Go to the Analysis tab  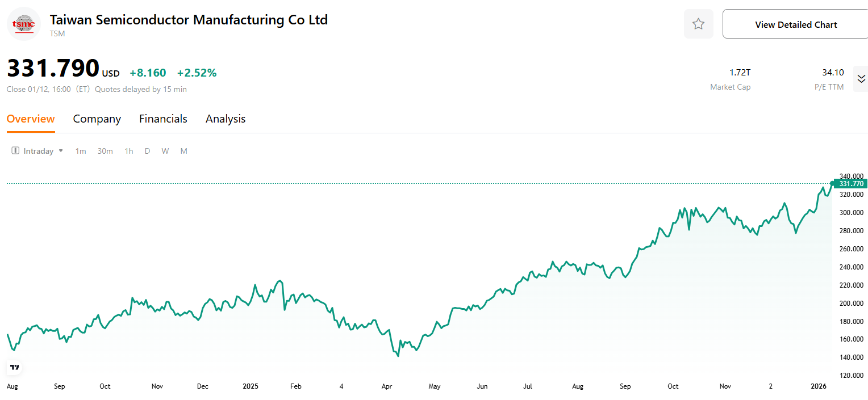(x=226, y=119)
